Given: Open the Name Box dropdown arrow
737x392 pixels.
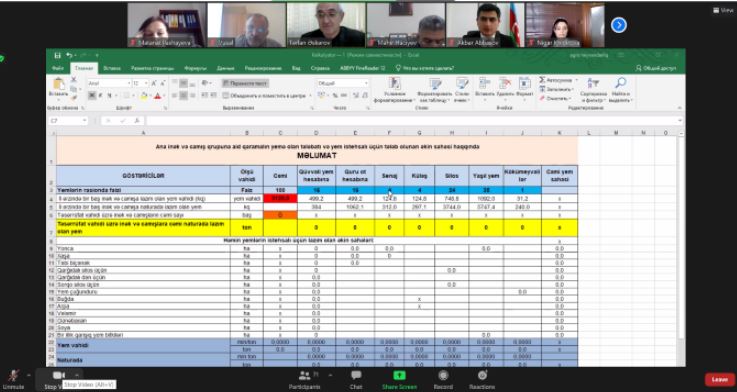Looking at the screenshot, I should point(85,121).
